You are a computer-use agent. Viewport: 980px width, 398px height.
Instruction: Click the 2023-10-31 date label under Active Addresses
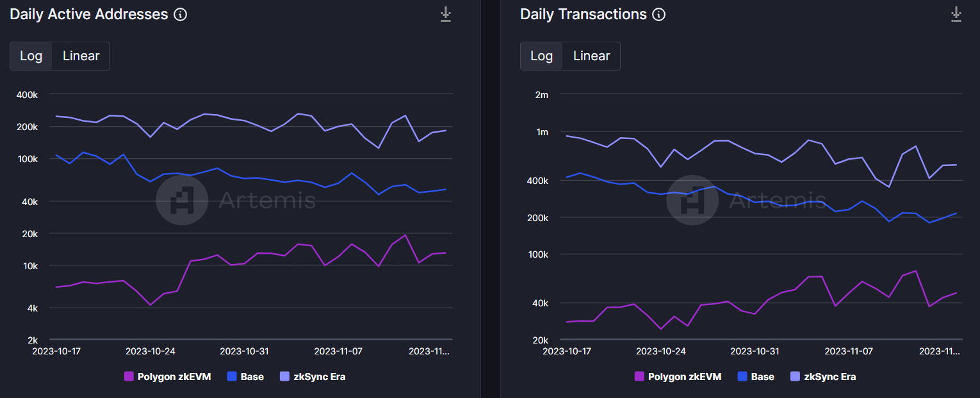[245, 351]
